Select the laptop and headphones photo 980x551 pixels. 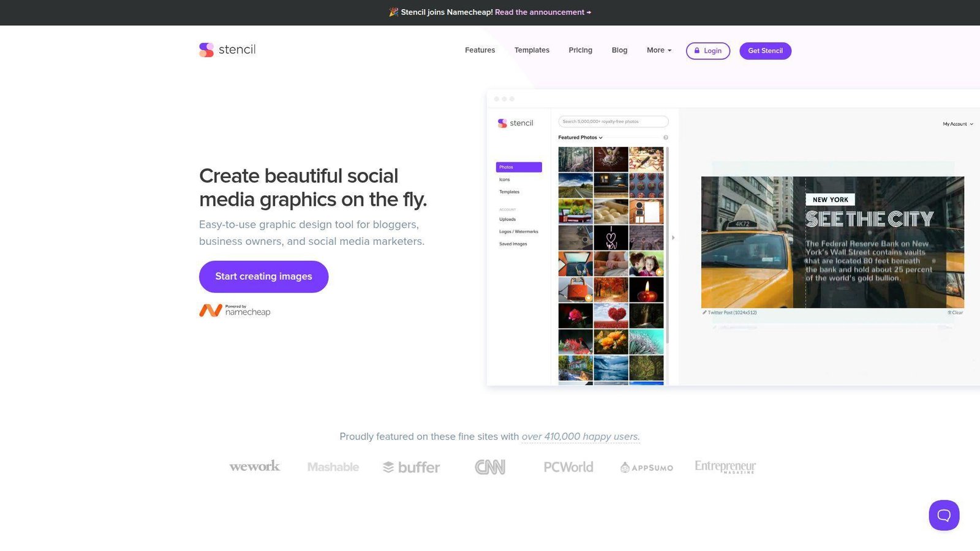[575, 264]
